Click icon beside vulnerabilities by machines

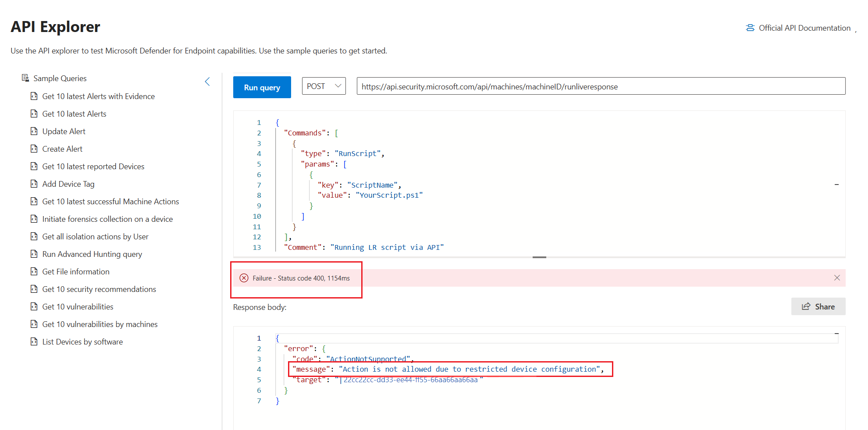coord(34,324)
